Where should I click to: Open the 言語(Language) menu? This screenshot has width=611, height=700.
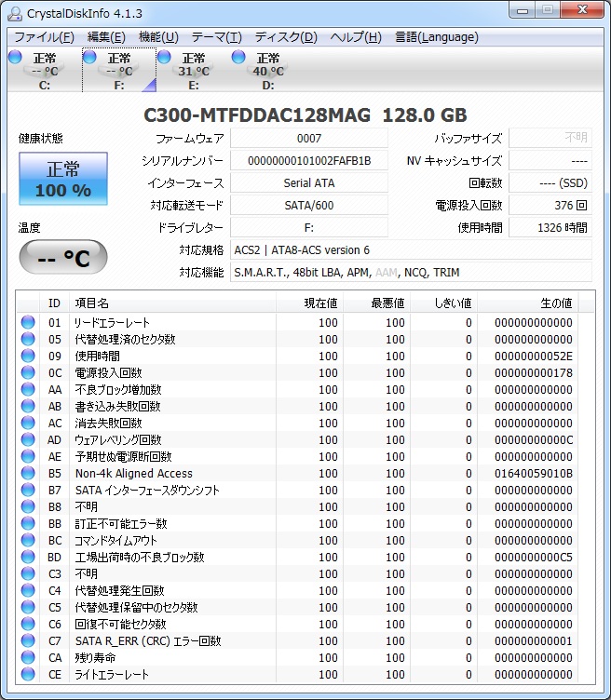[437, 36]
